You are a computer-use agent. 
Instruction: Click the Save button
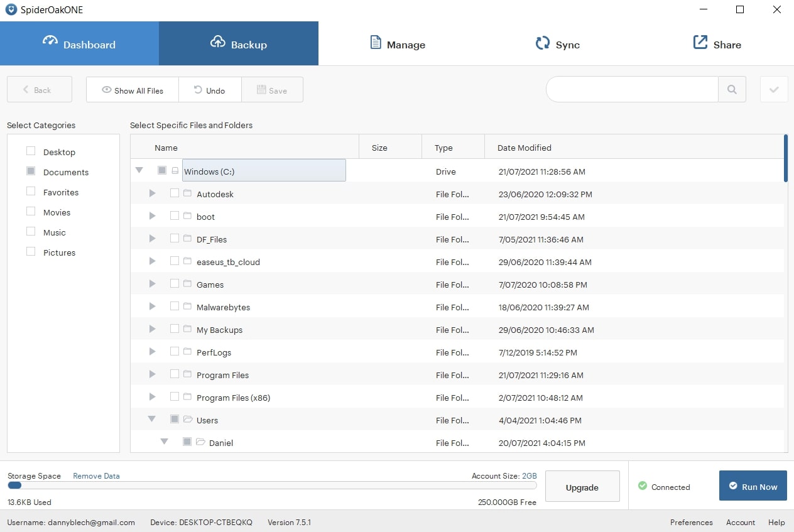[272, 90]
